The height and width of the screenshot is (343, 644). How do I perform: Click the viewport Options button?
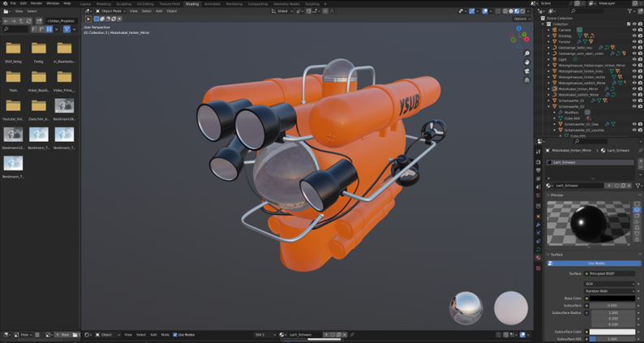point(522,19)
